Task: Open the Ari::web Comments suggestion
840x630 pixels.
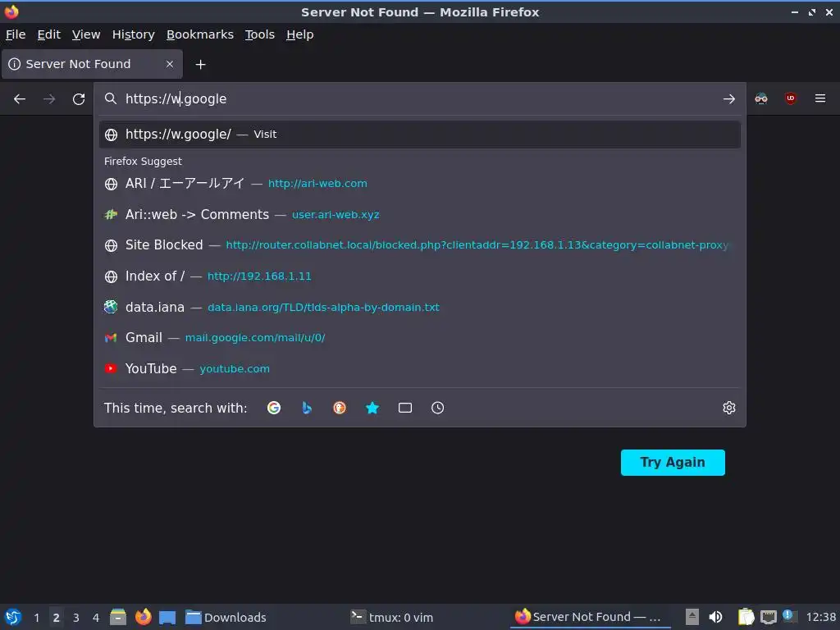Action: (419, 215)
